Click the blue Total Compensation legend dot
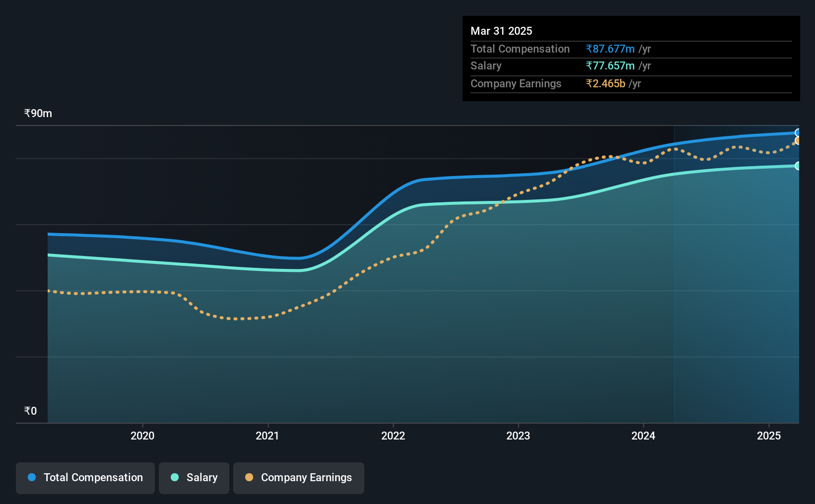This screenshot has width=815, height=504. (x=32, y=477)
